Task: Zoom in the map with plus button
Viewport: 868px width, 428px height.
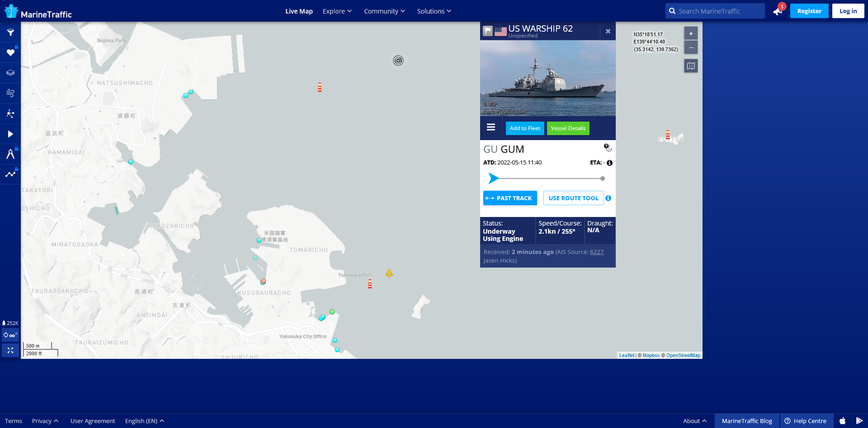Action: point(691,33)
